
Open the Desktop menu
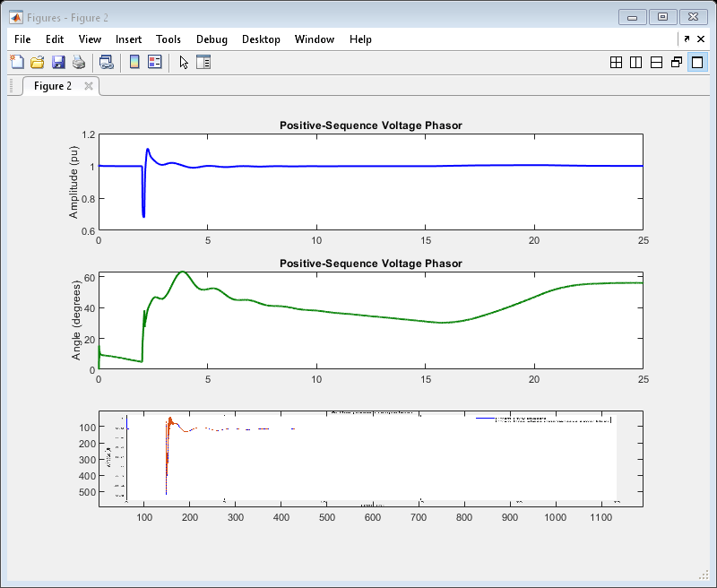pos(261,39)
